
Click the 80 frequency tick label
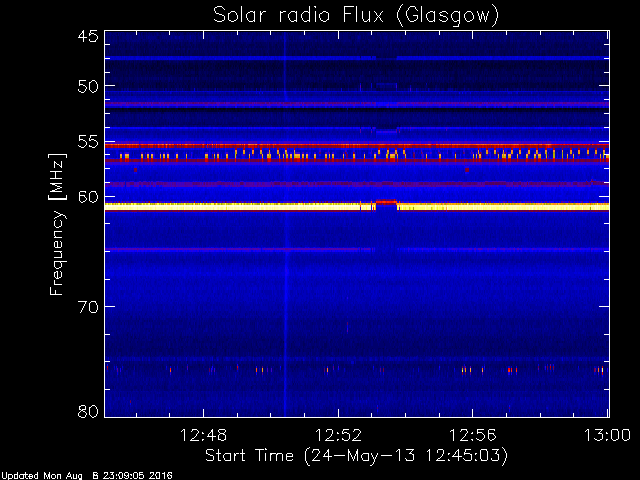(x=88, y=411)
